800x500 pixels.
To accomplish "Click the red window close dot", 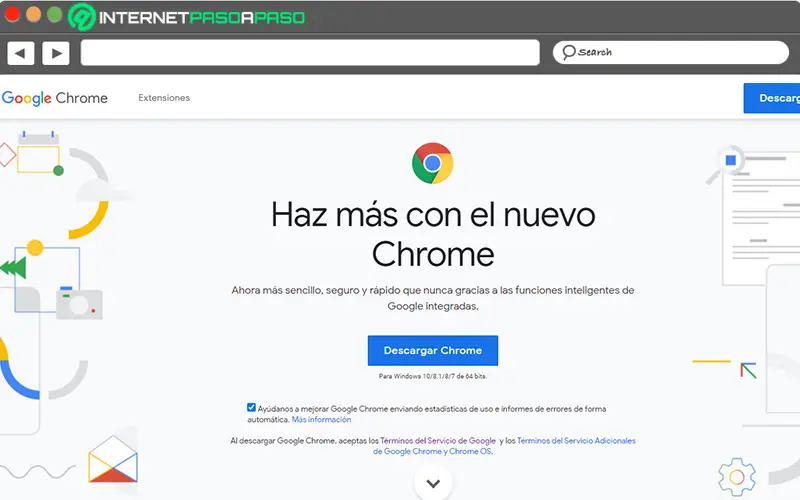I will (x=11, y=14).
